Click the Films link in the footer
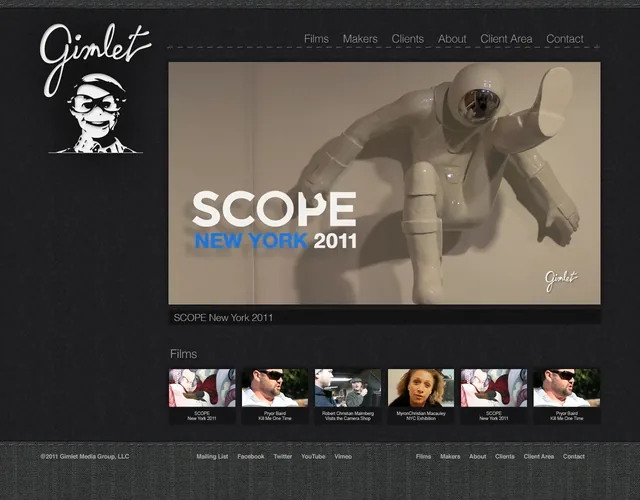The height and width of the screenshot is (500, 640). [x=423, y=456]
